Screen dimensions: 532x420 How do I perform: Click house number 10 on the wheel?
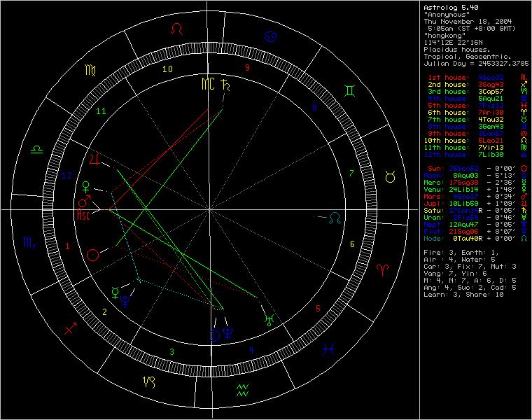pos(167,69)
